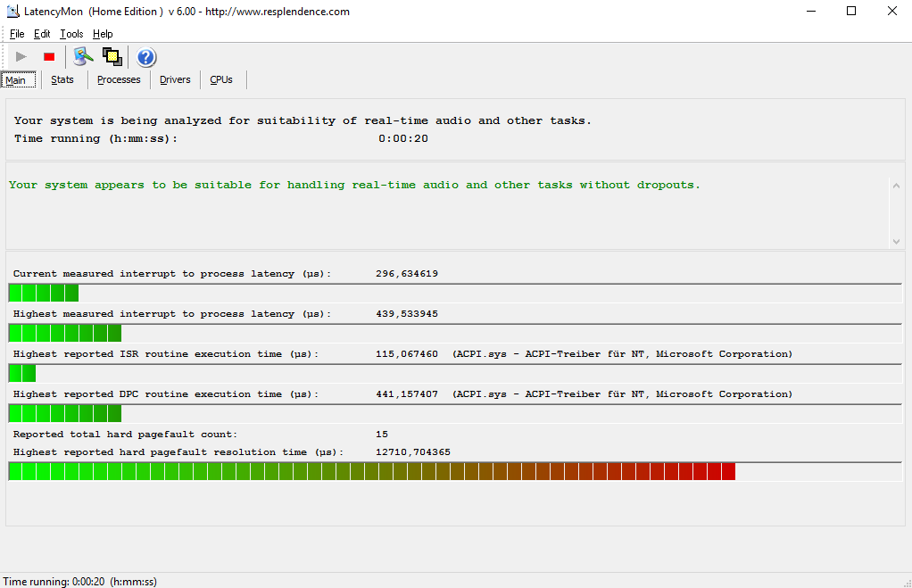This screenshot has height=588, width=912.
Task: Maximize the LatencyMon window
Action: coord(851,11)
